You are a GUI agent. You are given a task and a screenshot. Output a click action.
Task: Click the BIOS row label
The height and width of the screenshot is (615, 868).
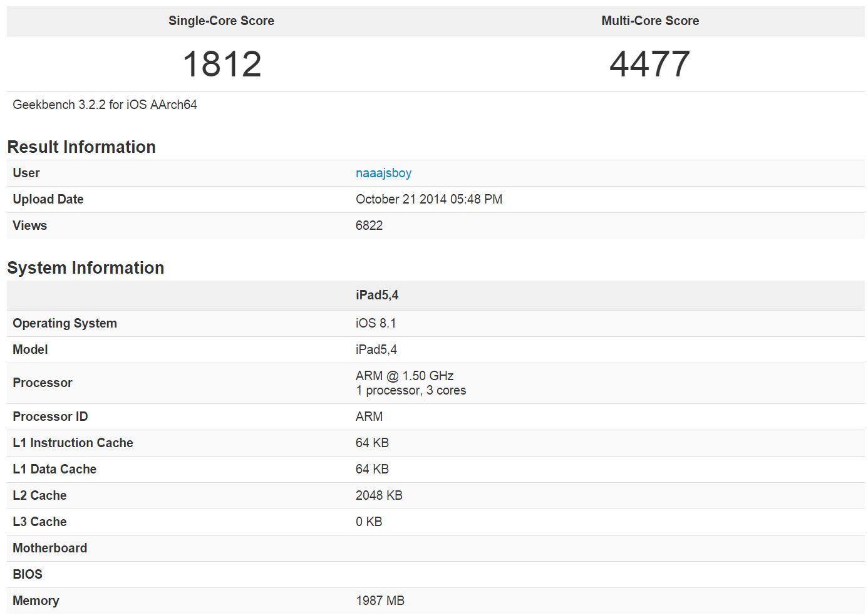(x=28, y=574)
